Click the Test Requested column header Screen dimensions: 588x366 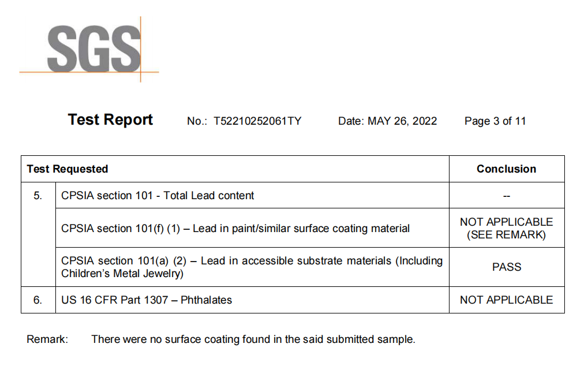point(68,169)
